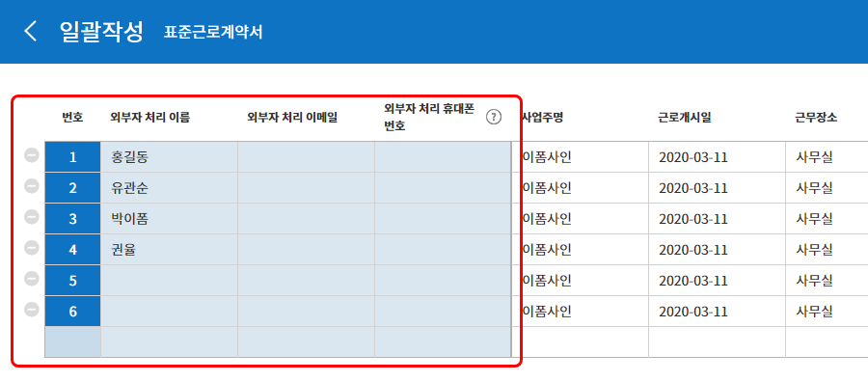Remove row 2 with minus icon

coord(32,188)
